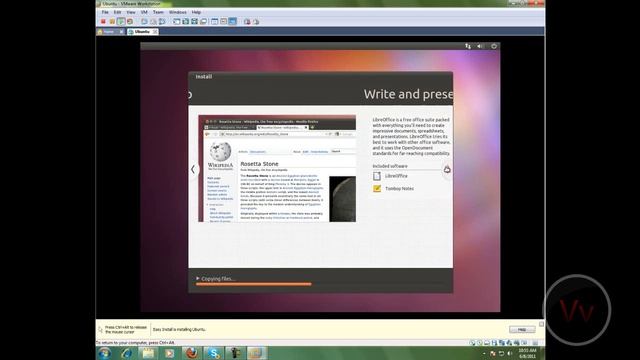The height and width of the screenshot is (360, 640).
Task: Click the Appliance view toolbar icon
Action: tap(223, 22)
